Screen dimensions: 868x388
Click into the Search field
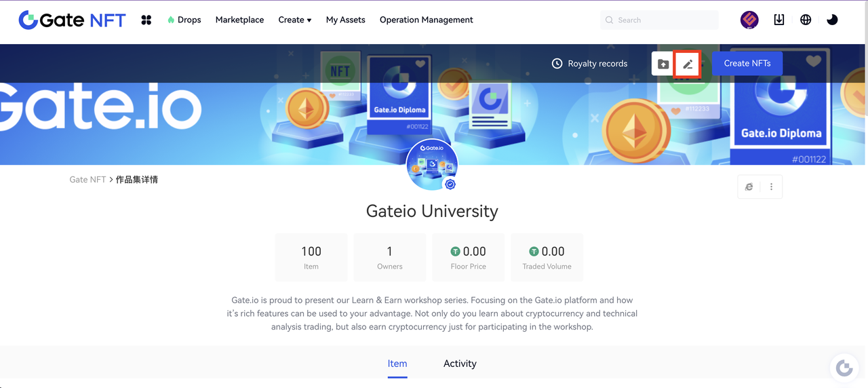661,20
